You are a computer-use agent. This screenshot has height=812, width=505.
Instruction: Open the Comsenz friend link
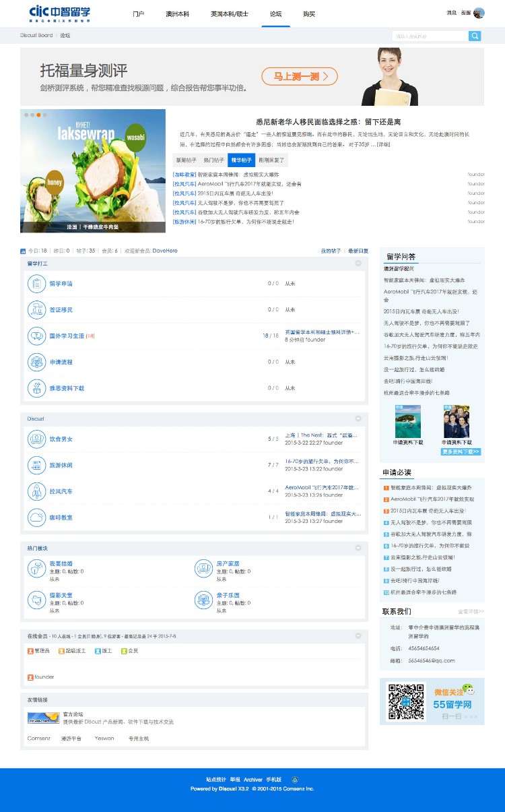coord(39,739)
